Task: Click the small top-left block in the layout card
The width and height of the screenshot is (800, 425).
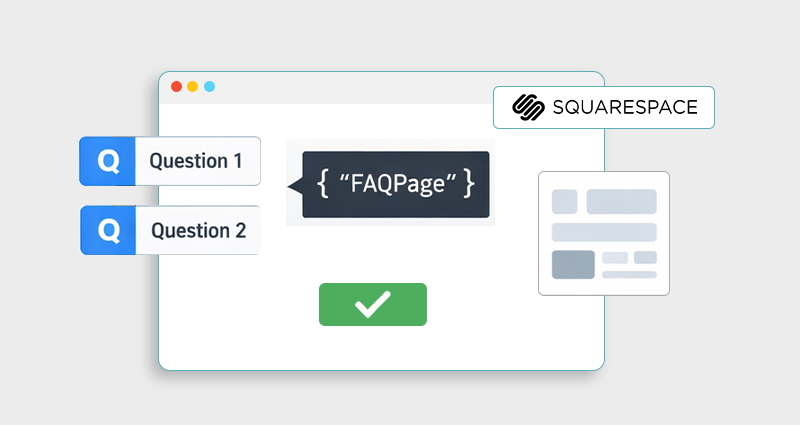Action: pos(565,201)
